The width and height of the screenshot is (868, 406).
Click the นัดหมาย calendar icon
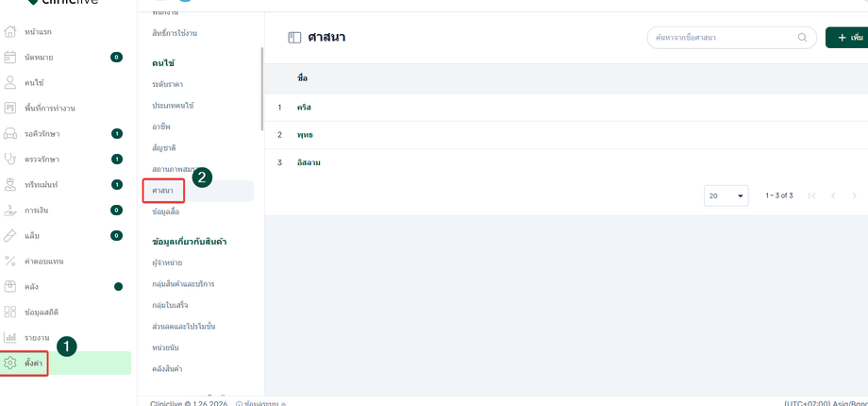click(x=10, y=58)
